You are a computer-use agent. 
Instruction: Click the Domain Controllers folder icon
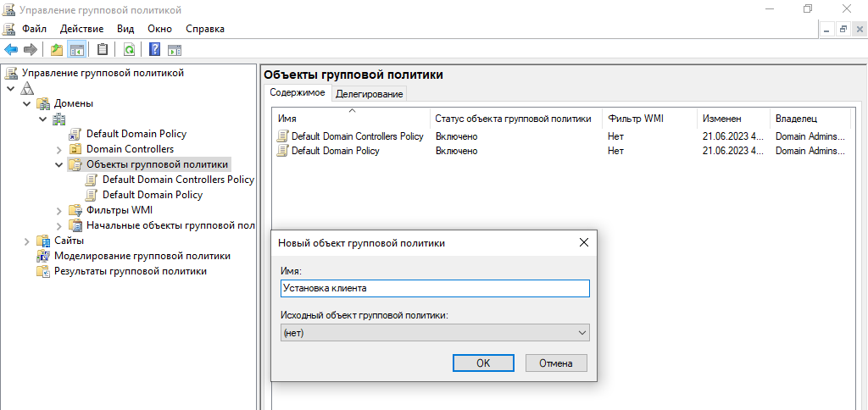(x=75, y=149)
